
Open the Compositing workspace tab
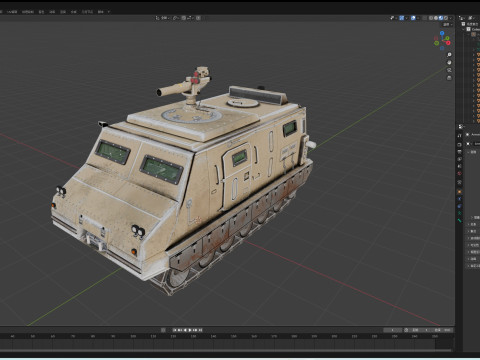(74, 12)
